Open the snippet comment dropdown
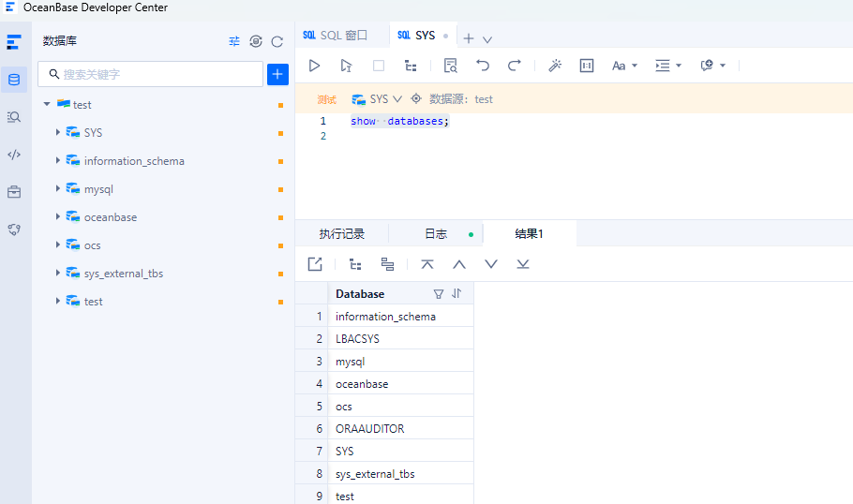Screen dimensions: 853x504 coord(712,66)
